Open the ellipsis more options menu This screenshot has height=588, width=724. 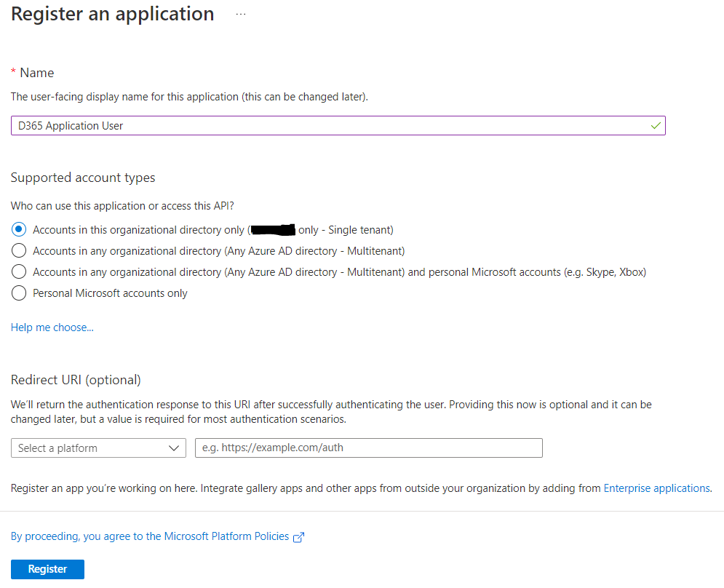[x=241, y=14]
